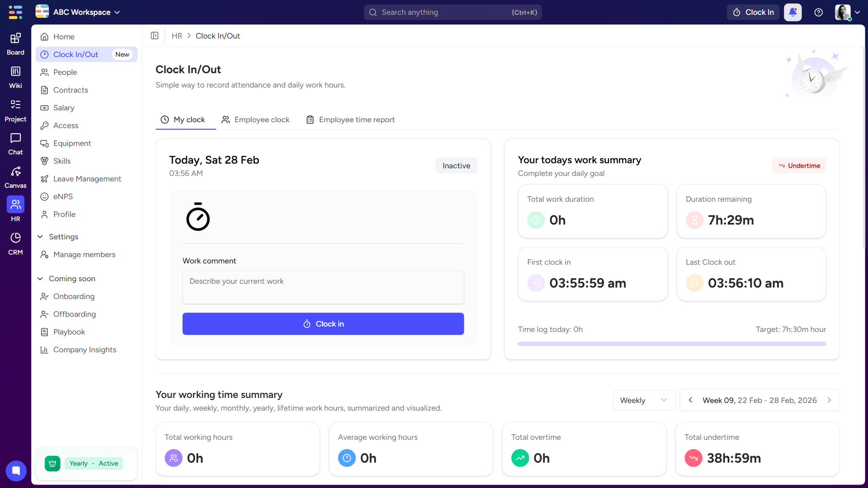The height and width of the screenshot is (488, 868).
Task: Open the chat support bubble icon
Action: coord(16,470)
